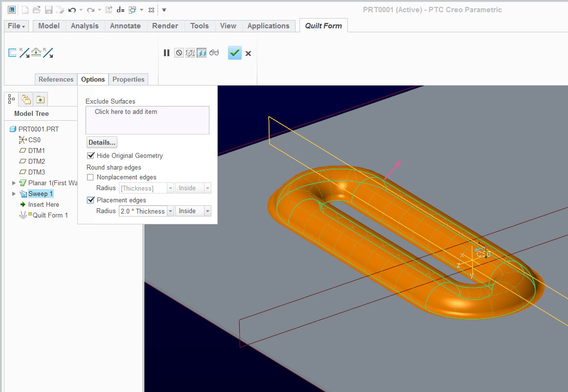The height and width of the screenshot is (392, 568).
Task: Click the Details... button
Action: [x=102, y=142]
